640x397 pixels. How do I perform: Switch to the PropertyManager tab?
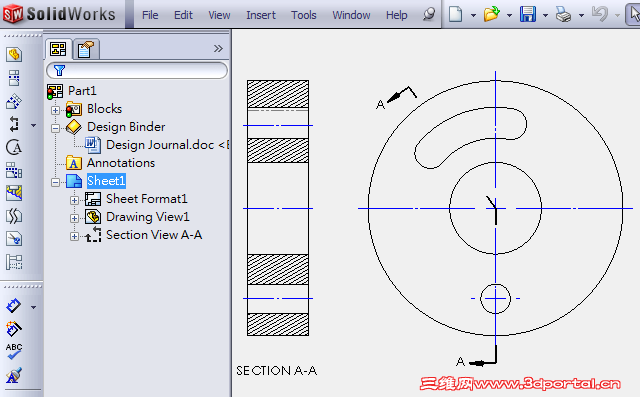[x=86, y=49]
